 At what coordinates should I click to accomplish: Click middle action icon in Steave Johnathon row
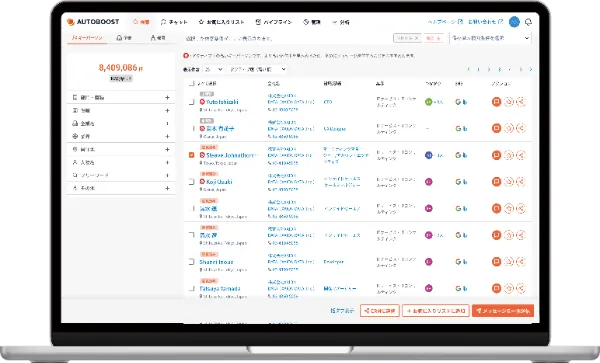click(509, 155)
